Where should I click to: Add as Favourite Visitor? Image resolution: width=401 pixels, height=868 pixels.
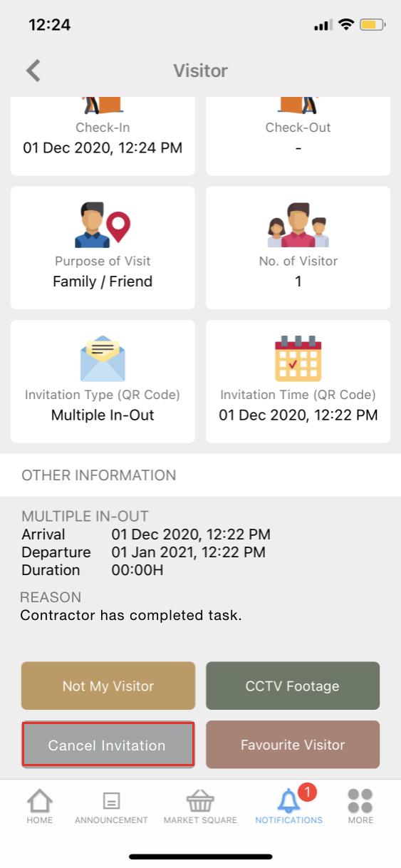(x=293, y=745)
